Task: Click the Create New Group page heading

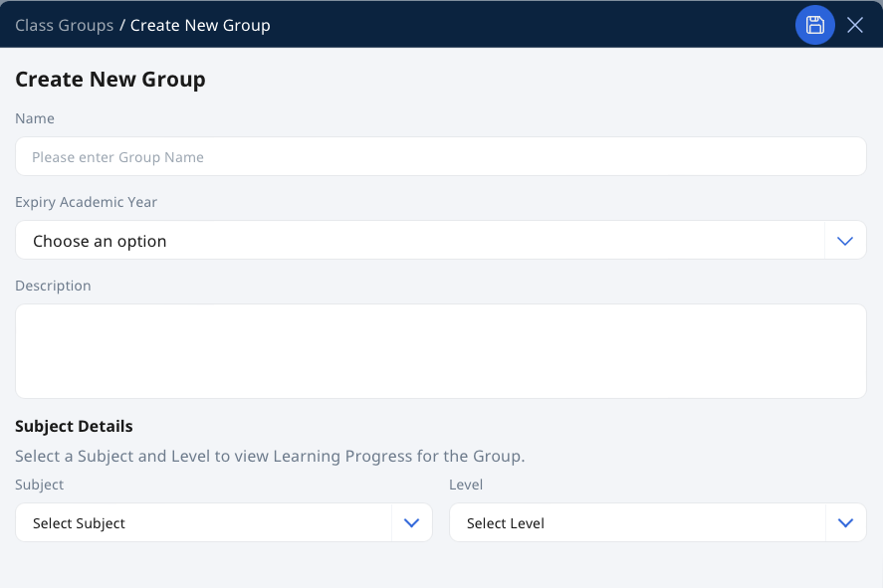Action: coord(110,80)
